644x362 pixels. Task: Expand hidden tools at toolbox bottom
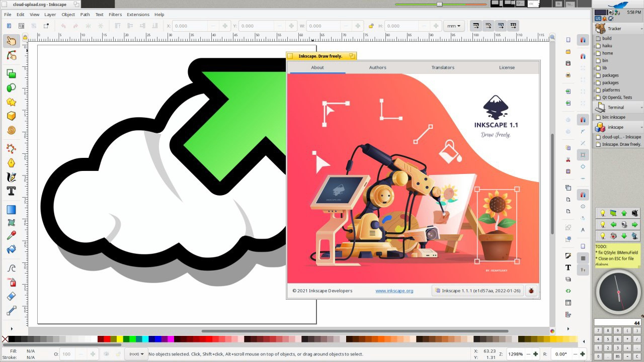[11, 329]
